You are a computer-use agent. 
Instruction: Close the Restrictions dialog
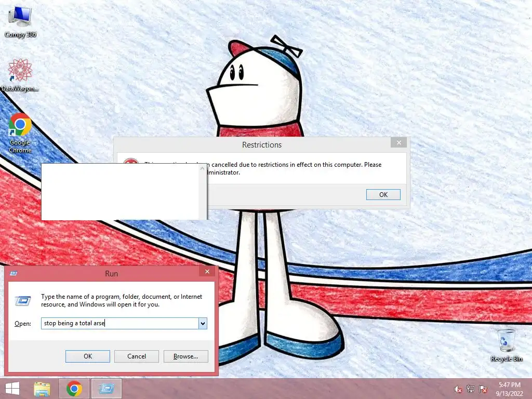coord(399,142)
